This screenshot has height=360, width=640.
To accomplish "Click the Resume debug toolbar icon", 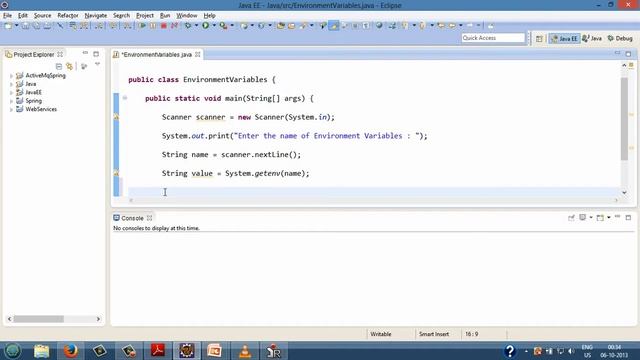I will (x=142, y=26).
